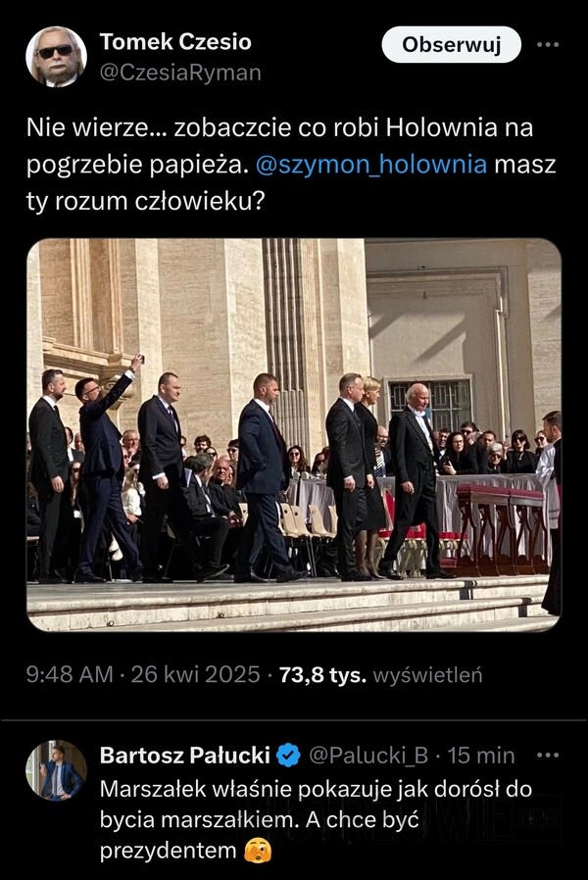Open Bartosz Pałucki's profile avatar
Image resolution: width=588 pixels, height=880 pixels.
point(56,770)
